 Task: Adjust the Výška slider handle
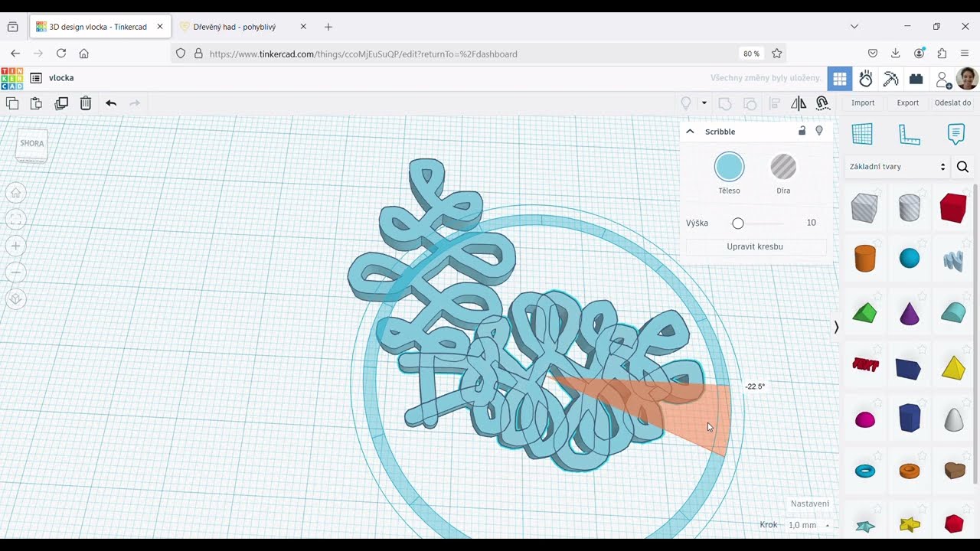pyautogui.click(x=738, y=223)
